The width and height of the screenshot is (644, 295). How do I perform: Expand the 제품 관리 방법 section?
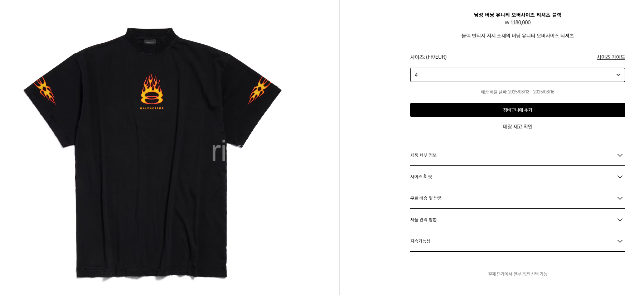click(517, 219)
